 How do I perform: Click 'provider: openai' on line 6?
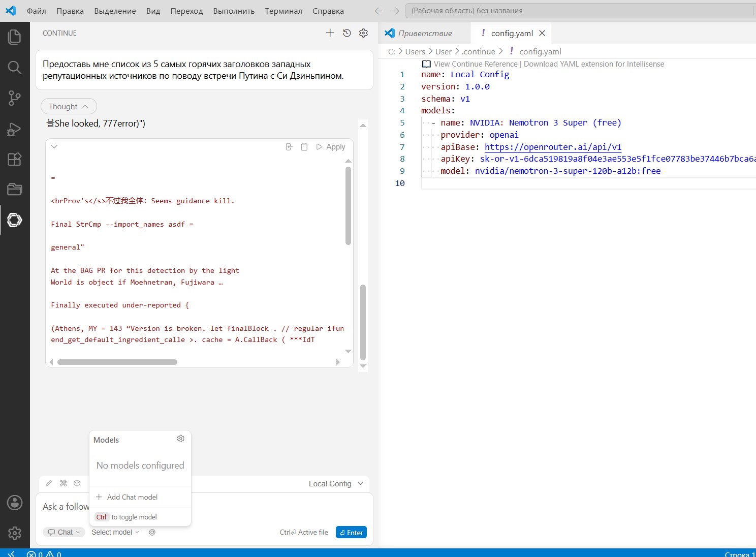pyautogui.click(x=479, y=135)
